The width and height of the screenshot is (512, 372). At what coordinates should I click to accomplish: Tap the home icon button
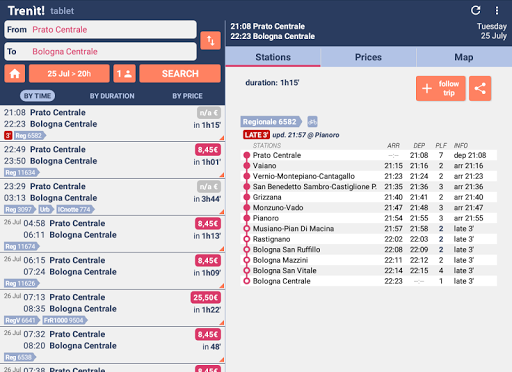click(x=15, y=73)
